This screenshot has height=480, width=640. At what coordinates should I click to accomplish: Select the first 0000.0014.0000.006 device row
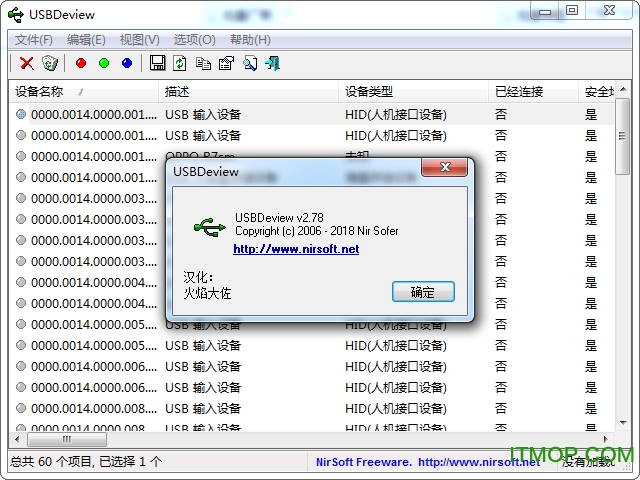point(312,367)
